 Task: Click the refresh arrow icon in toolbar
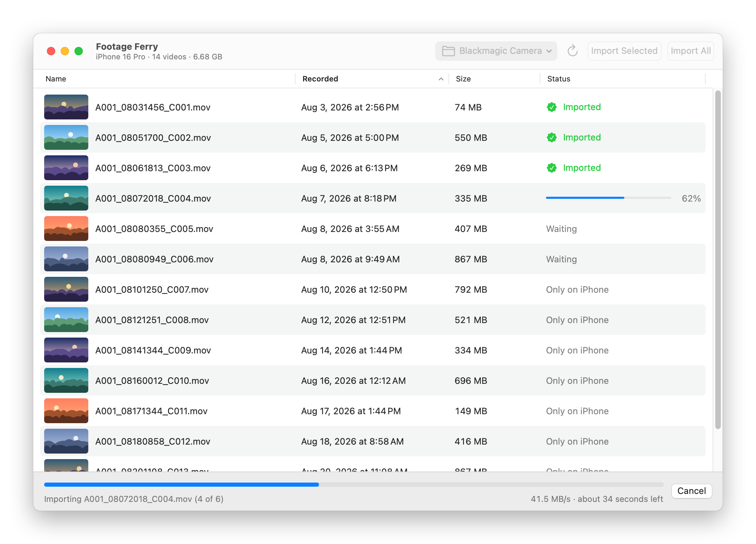(573, 51)
